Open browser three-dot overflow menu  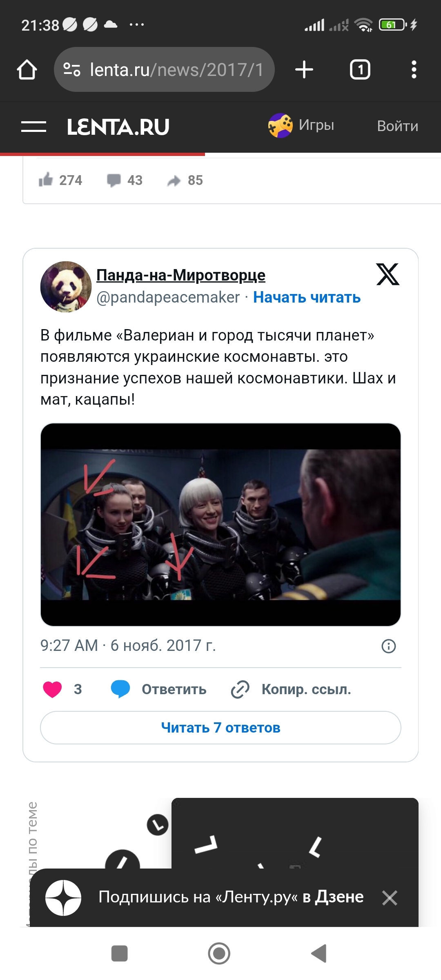click(x=414, y=69)
